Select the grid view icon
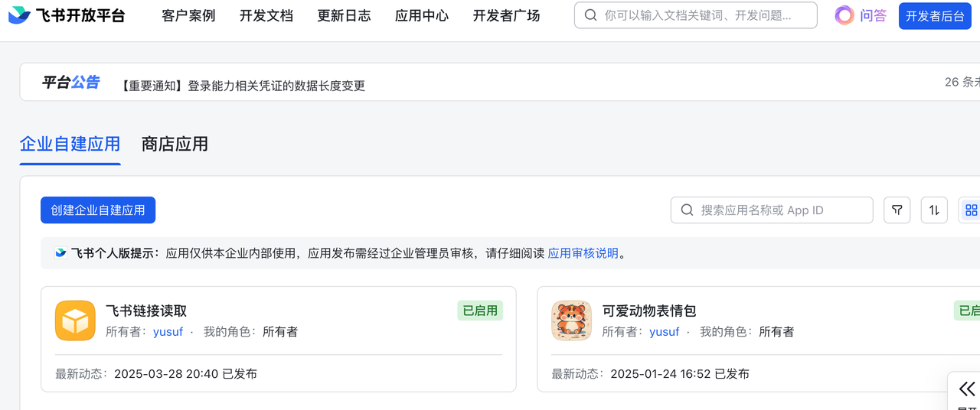The image size is (980, 410). click(971, 210)
